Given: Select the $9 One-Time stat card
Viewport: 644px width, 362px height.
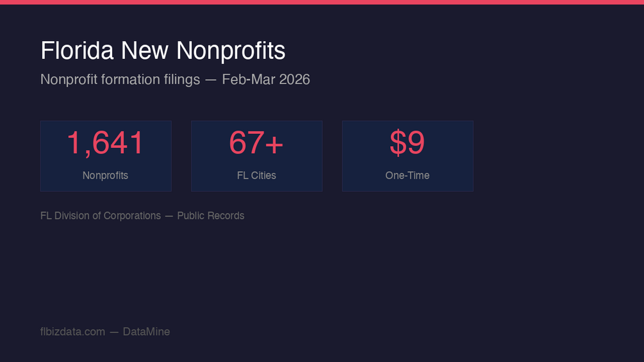Looking at the screenshot, I should [408, 156].
